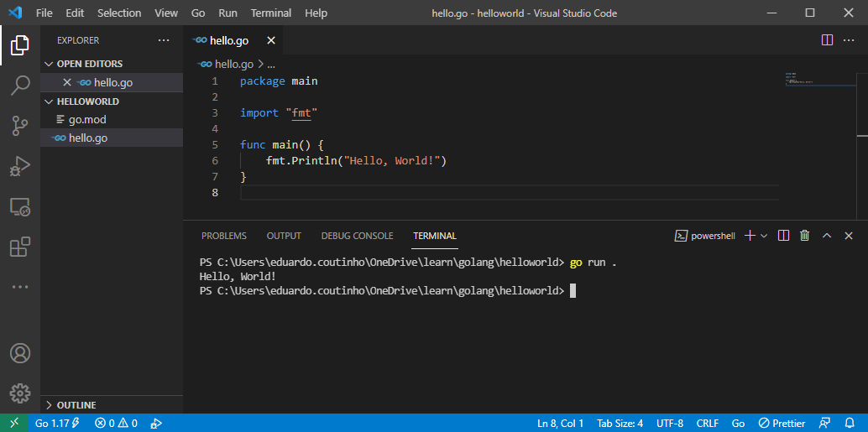The width and height of the screenshot is (868, 432).
Task: Open notifications bell in status bar
Action: (850, 423)
